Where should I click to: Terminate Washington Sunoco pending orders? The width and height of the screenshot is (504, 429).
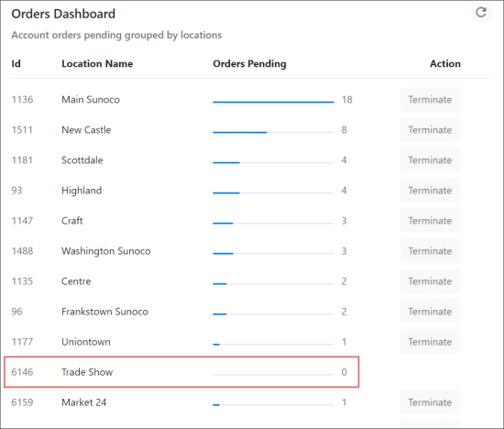point(430,251)
